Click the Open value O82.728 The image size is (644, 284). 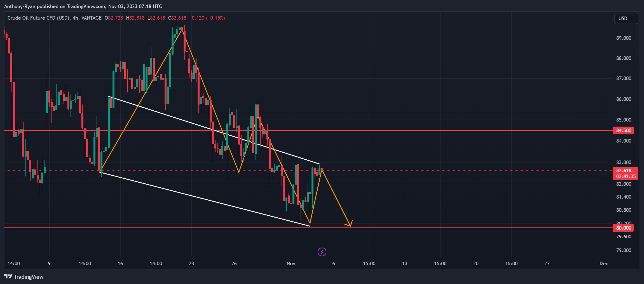114,18
